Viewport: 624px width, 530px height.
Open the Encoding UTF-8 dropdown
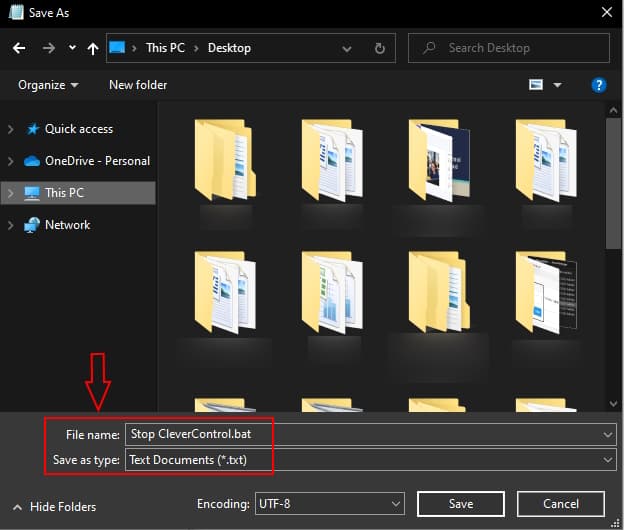click(330, 504)
